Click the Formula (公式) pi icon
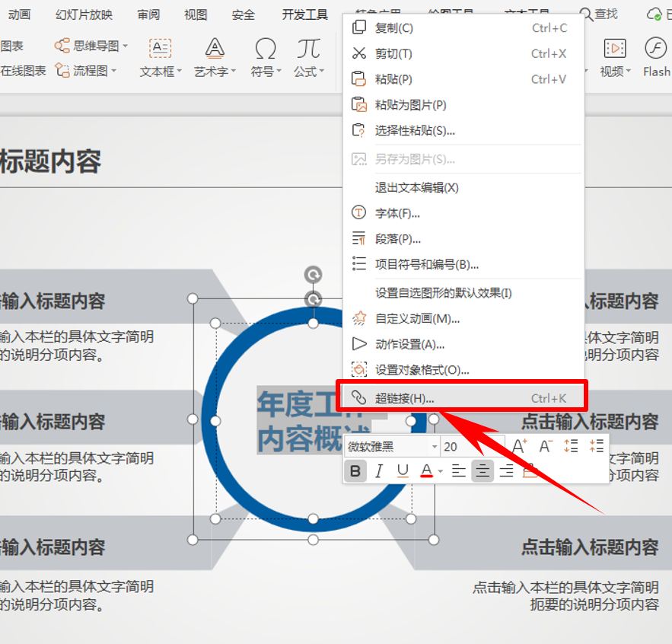Viewport: 672px width, 644px height. pyautogui.click(x=308, y=48)
